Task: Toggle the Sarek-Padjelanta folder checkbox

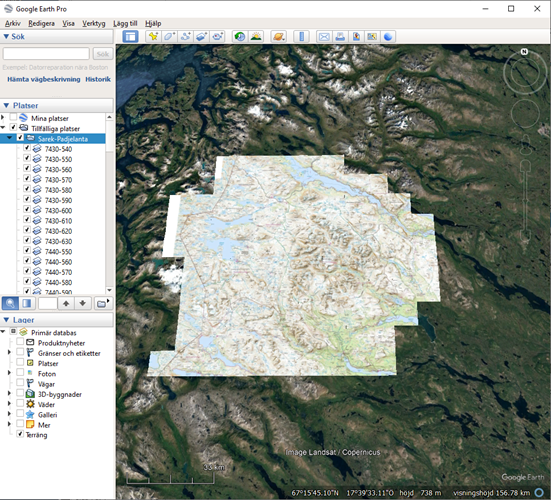Action: tap(20, 138)
